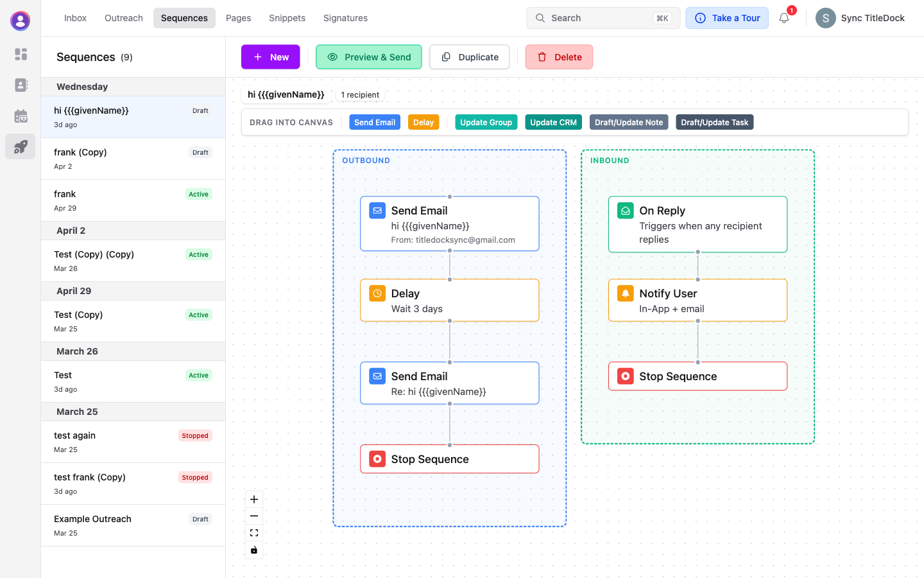
Task: Go to the Outreach tab
Action: [124, 18]
